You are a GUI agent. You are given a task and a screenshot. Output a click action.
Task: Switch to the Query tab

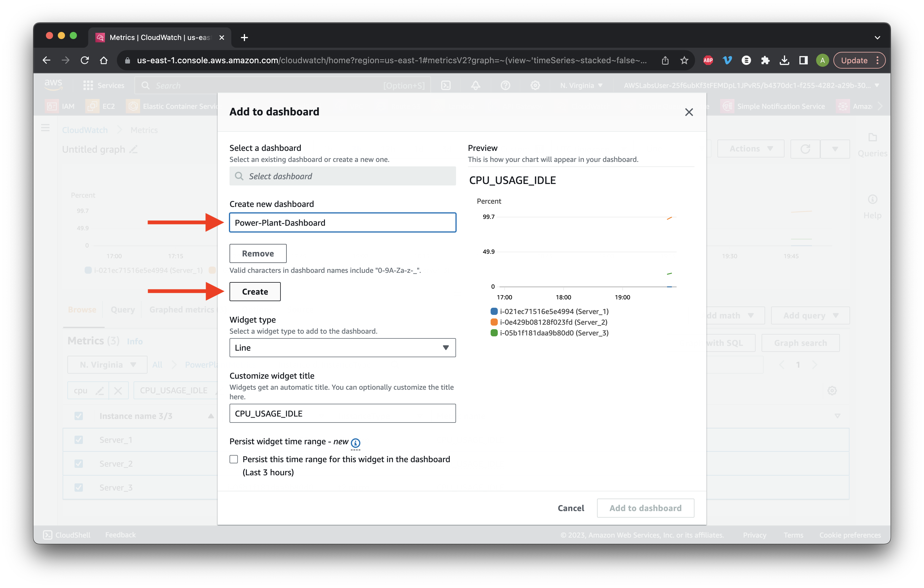tap(123, 310)
